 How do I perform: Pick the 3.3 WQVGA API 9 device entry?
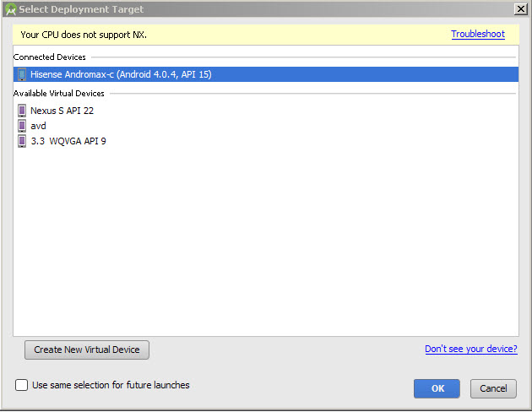click(68, 141)
